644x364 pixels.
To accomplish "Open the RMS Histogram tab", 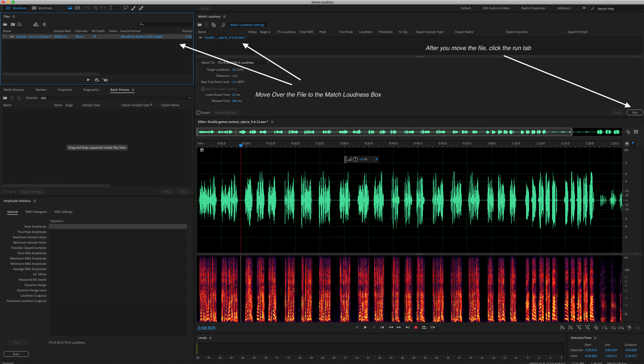I will coord(36,212).
